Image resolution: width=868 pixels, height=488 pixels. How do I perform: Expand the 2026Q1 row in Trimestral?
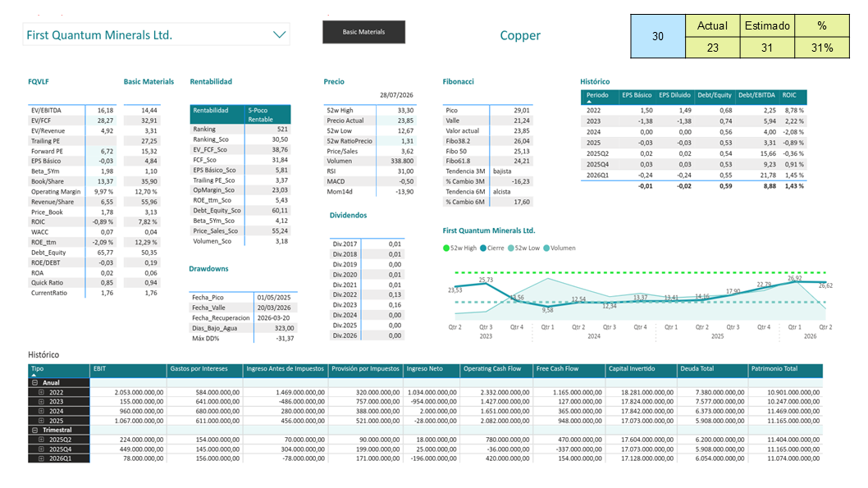41,458
